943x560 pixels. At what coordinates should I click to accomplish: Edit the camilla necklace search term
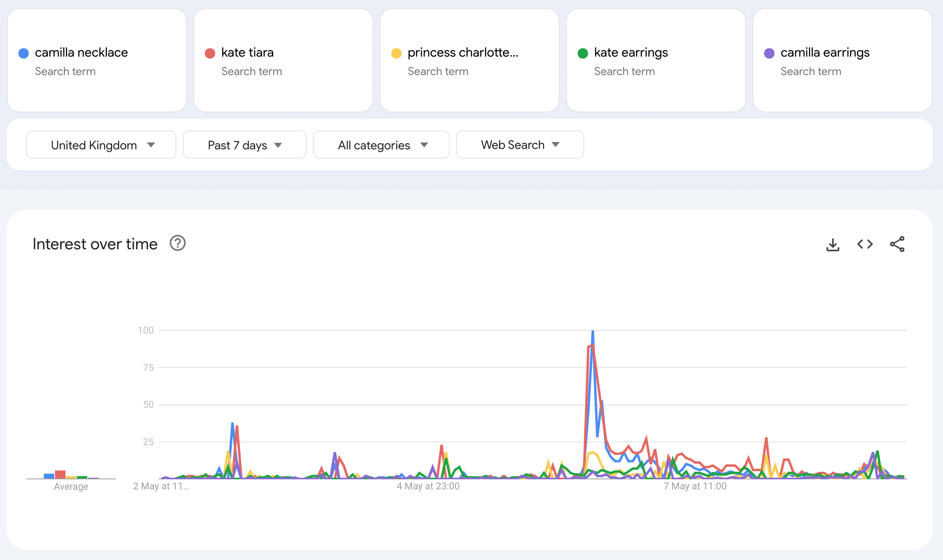pyautogui.click(x=81, y=52)
